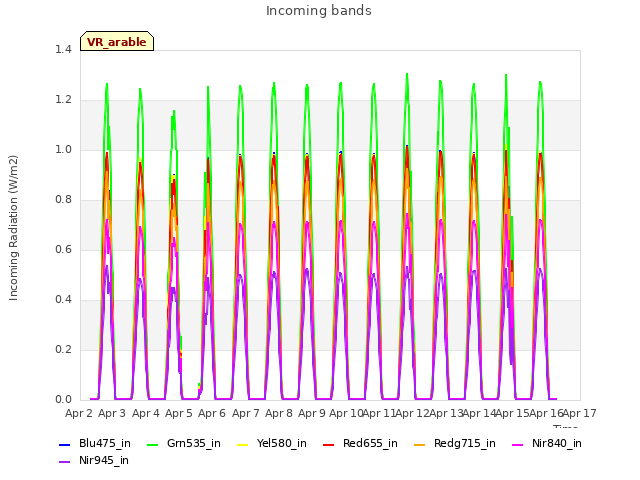
Task: Click the Apr 12 x-axis date
Action: [x=412, y=413]
